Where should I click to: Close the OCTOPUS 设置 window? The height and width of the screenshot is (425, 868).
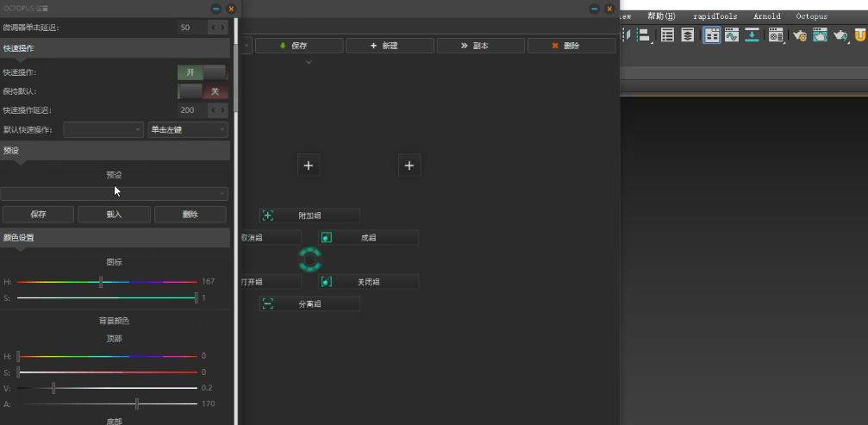(231, 9)
